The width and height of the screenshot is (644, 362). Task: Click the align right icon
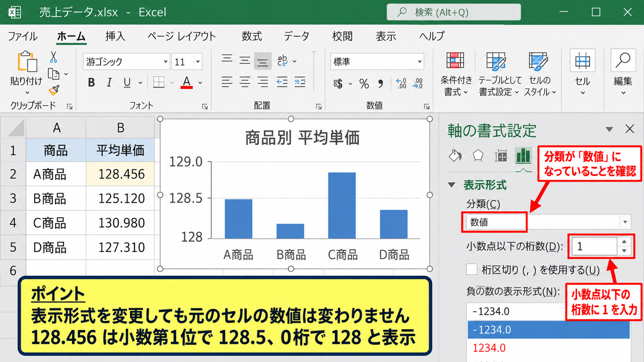[263, 82]
